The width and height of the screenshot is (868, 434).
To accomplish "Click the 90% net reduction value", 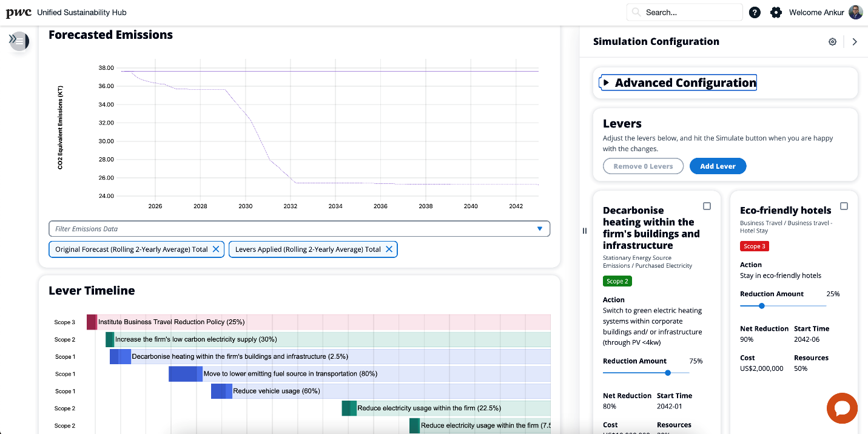I will (x=747, y=339).
